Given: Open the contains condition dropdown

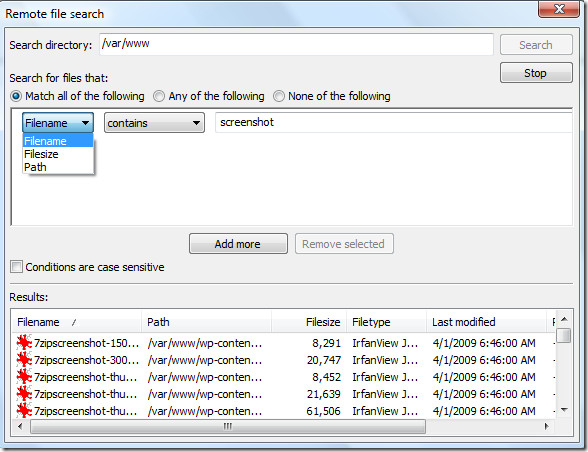Looking at the screenshot, I should pos(154,123).
